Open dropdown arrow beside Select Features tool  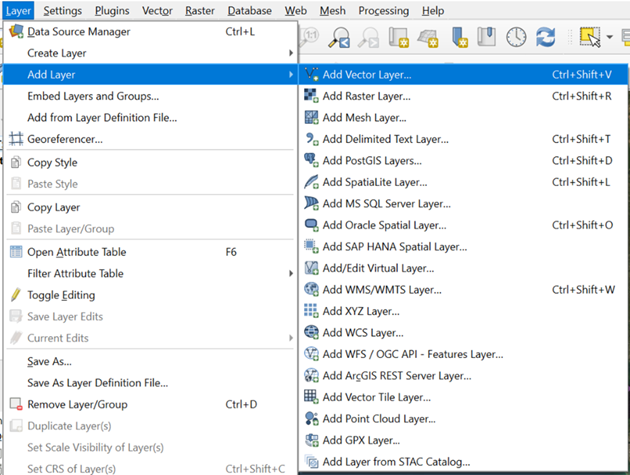pyautogui.click(x=609, y=38)
